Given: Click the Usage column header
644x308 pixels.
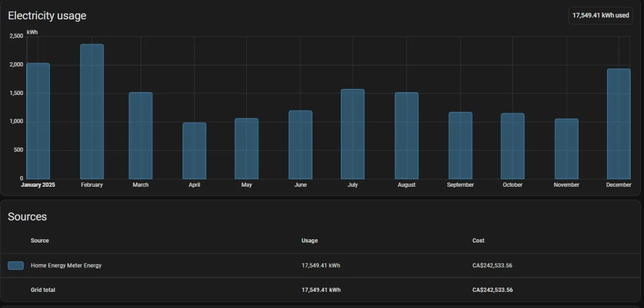Looking at the screenshot, I should coord(310,240).
